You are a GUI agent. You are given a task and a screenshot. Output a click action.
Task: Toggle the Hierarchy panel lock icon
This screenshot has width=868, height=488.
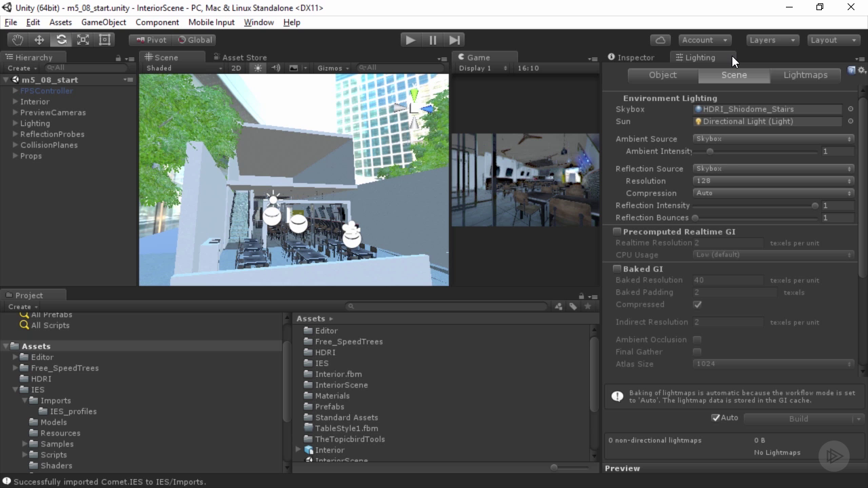coord(118,58)
